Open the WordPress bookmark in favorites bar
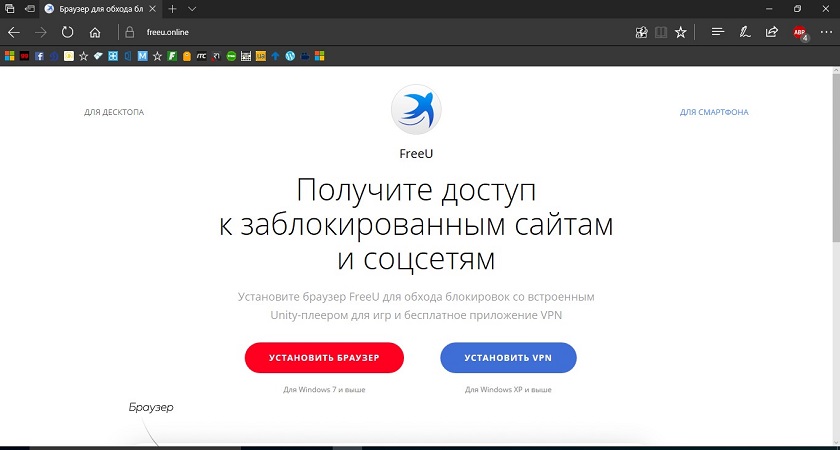Viewport: 840px width, 450px height. coord(290,55)
